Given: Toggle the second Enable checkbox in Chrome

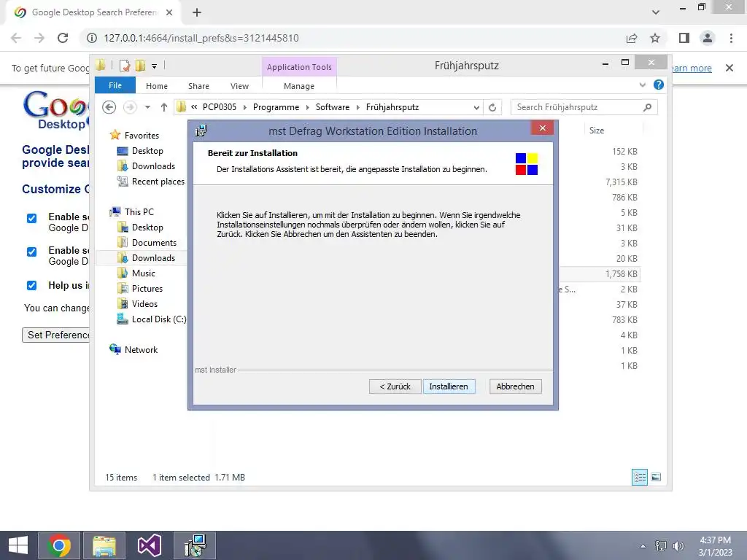Looking at the screenshot, I should click(31, 252).
